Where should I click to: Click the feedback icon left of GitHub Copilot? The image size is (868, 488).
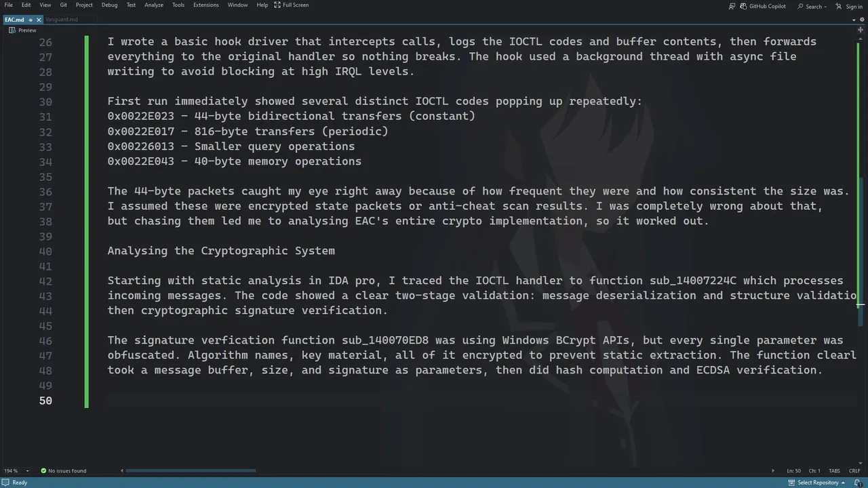732,6
